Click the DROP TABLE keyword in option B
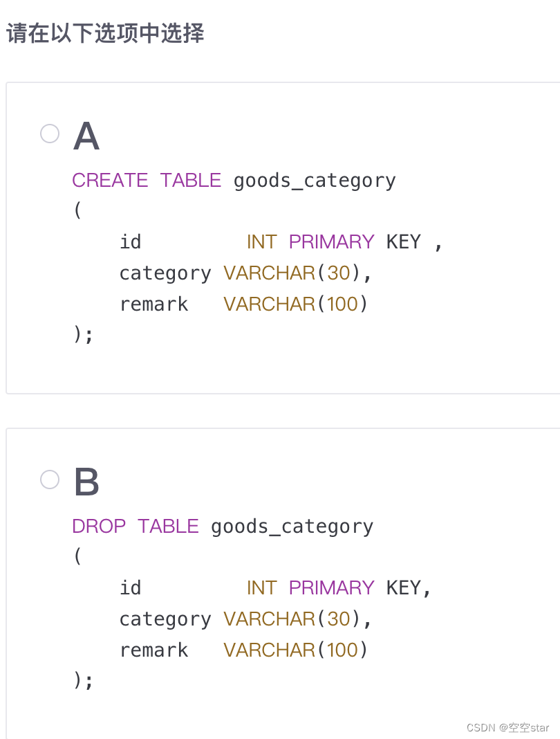The width and height of the screenshot is (560, 739). pos(136,526)
